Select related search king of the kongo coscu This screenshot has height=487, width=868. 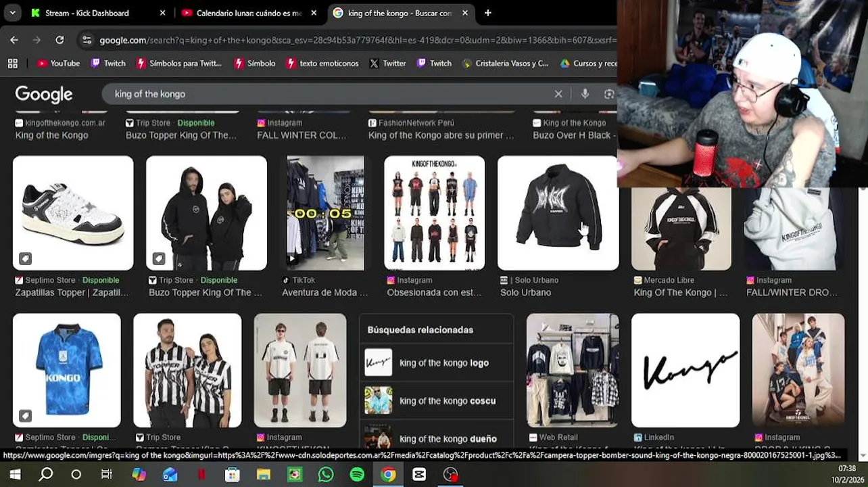coord(436,401)
